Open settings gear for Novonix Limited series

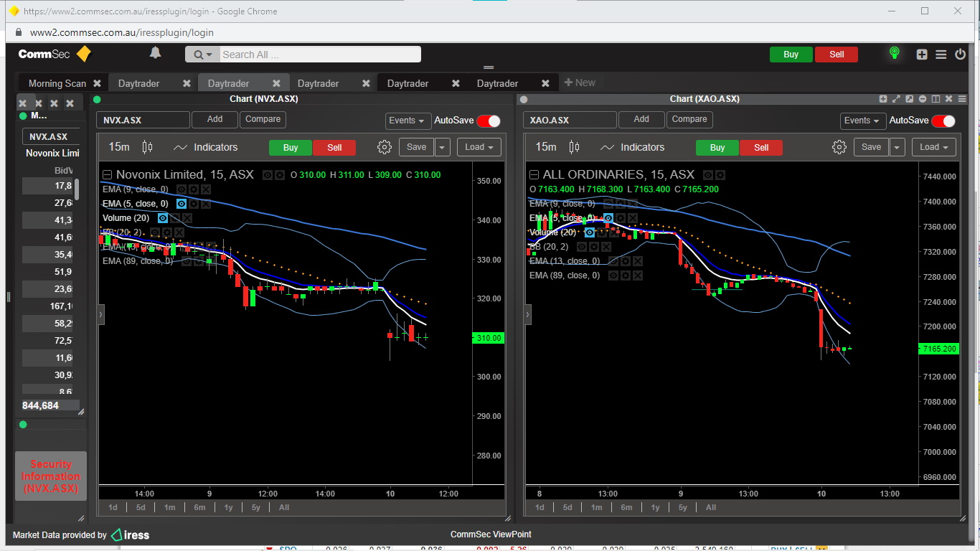pos(280,174)
